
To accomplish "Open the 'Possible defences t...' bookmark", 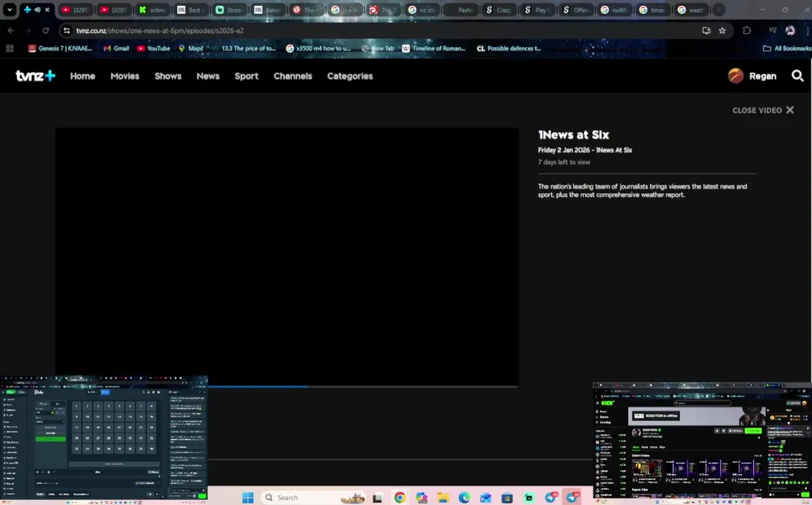I will point(509,48).
